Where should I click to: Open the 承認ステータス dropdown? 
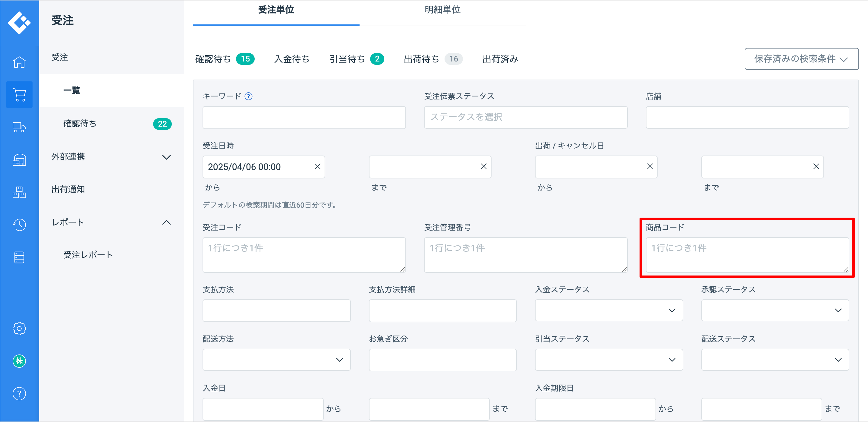tap(775, 310)
